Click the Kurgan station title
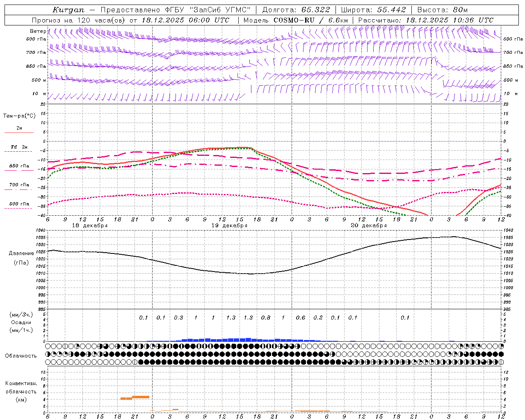The width and height of the screenshot is (525, 420). (x=68, y=9)
